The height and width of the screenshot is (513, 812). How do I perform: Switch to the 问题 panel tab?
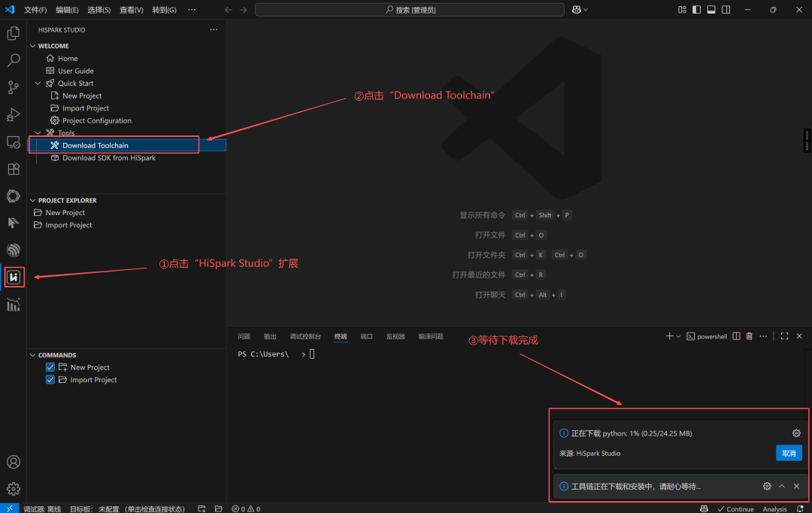click(244, 336)
